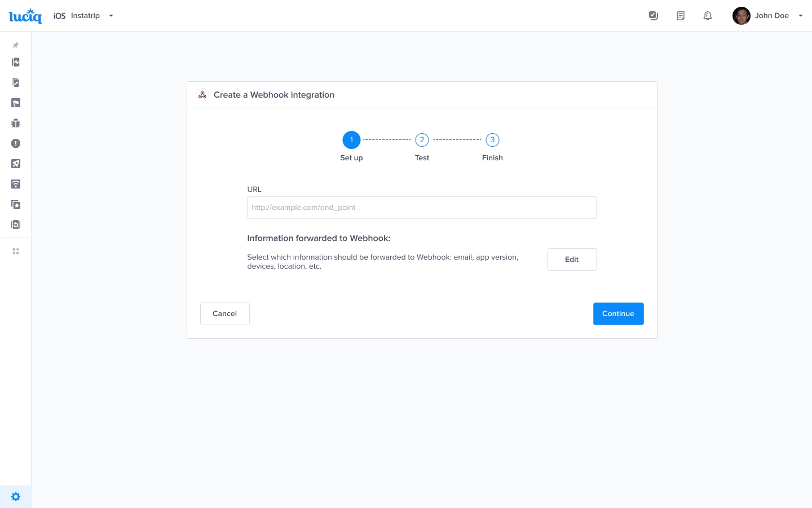
Task: Click the four-square grid icon in the sidebar
Action: (x=16, y=251)
